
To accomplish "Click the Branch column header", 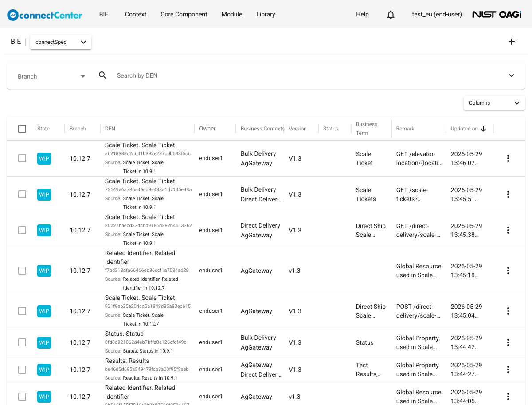I will click(78, 129).
